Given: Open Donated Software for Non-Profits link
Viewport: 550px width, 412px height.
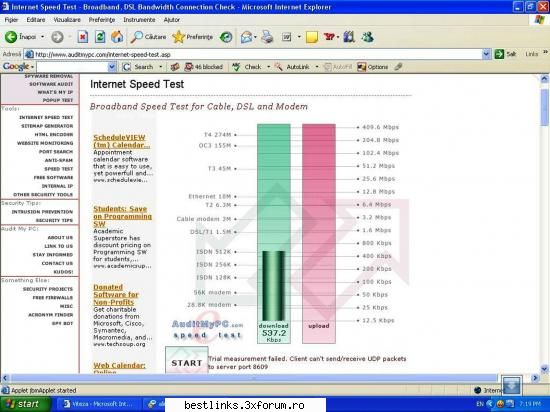Looking at the screenshot, I should [116, 295].
